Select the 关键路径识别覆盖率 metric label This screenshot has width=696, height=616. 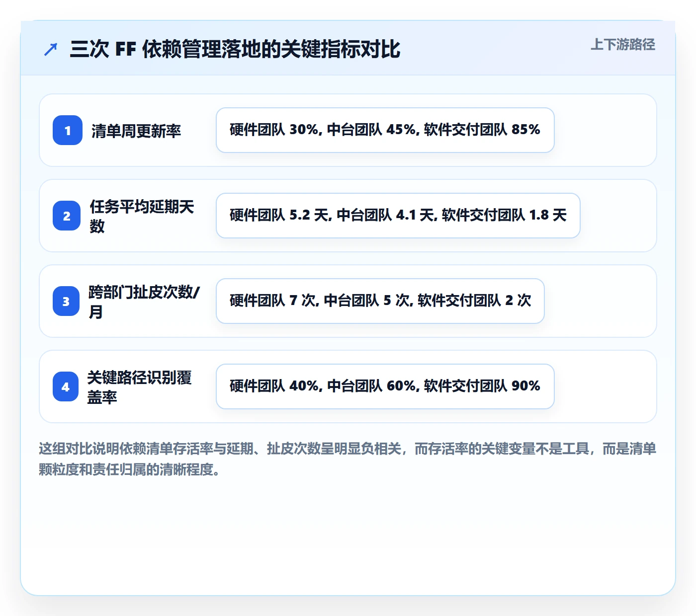click(140, 387)
